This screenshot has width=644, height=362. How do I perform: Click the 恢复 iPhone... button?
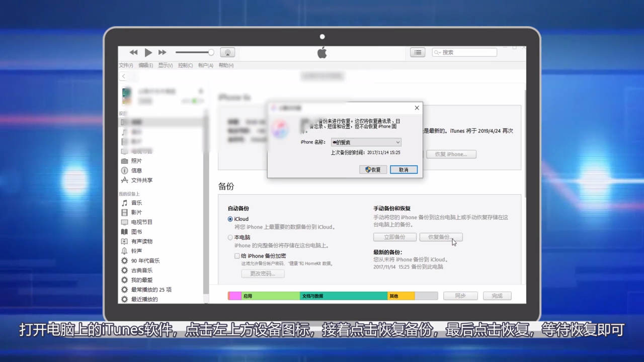[x=451, y=154]
